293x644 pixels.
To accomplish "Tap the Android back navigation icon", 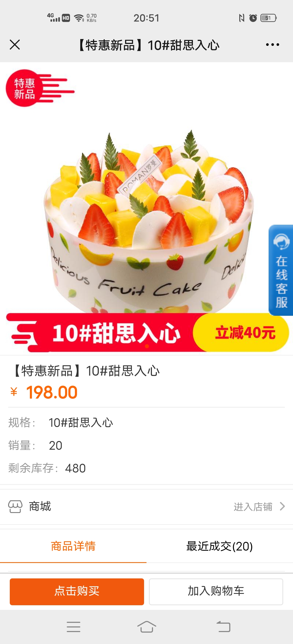I will coord(223,627).
